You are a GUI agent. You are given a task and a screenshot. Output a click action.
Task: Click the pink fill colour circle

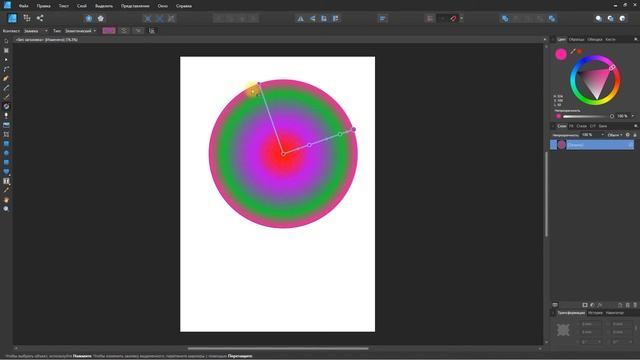click(561, 54)
